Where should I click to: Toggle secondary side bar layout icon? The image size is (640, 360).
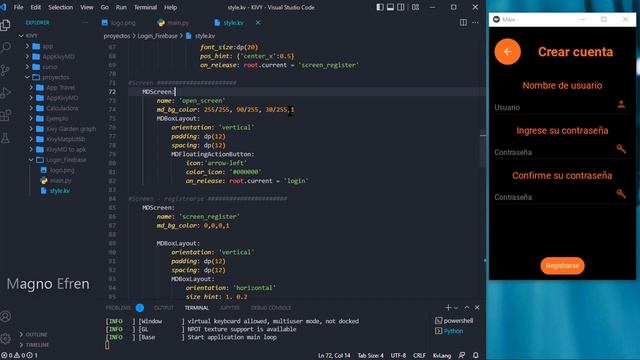pos(401,7)
